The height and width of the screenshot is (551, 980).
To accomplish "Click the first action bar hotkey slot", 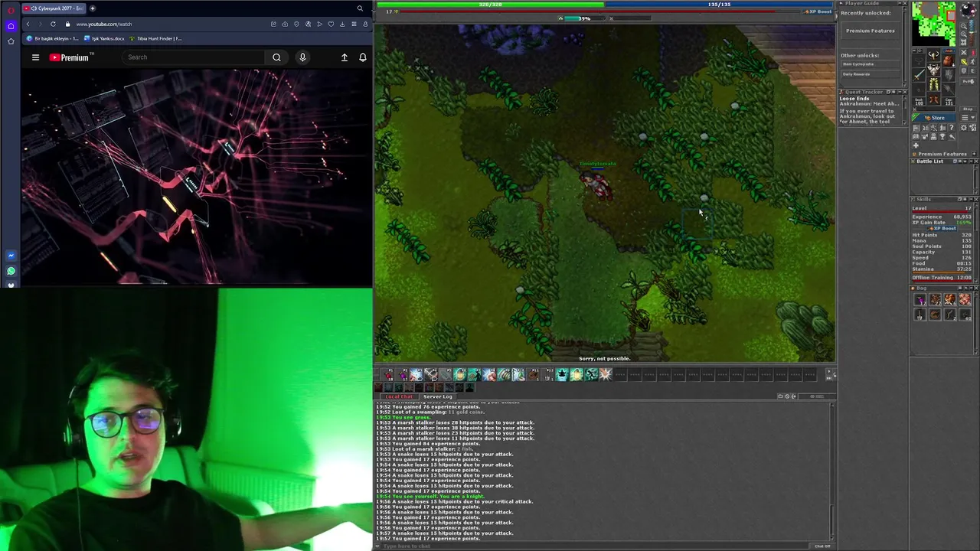I will point(387,374).
